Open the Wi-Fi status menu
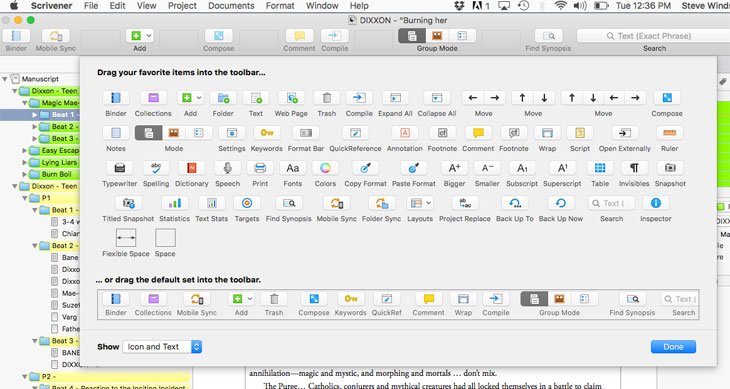 (561, 6)
